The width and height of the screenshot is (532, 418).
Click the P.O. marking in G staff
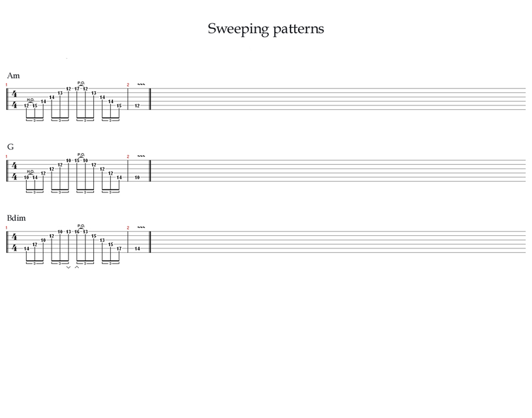pyautogui.click(x=81, y=154)
